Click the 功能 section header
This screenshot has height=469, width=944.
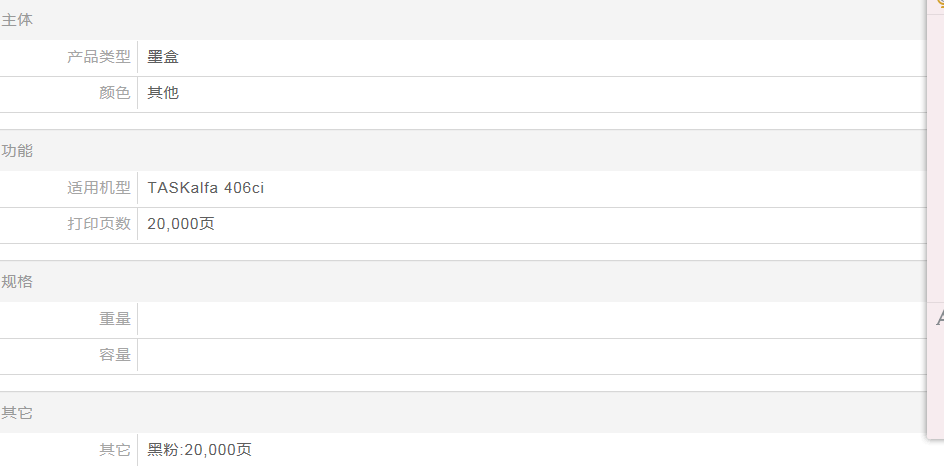tap(17, 151)
